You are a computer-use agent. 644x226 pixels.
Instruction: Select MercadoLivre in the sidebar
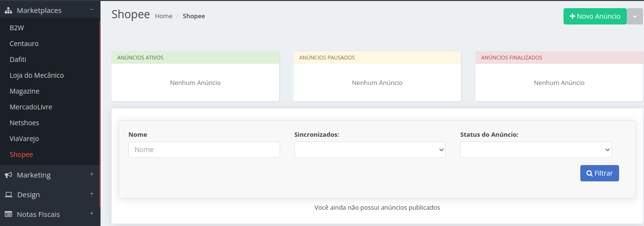(31, 107)
